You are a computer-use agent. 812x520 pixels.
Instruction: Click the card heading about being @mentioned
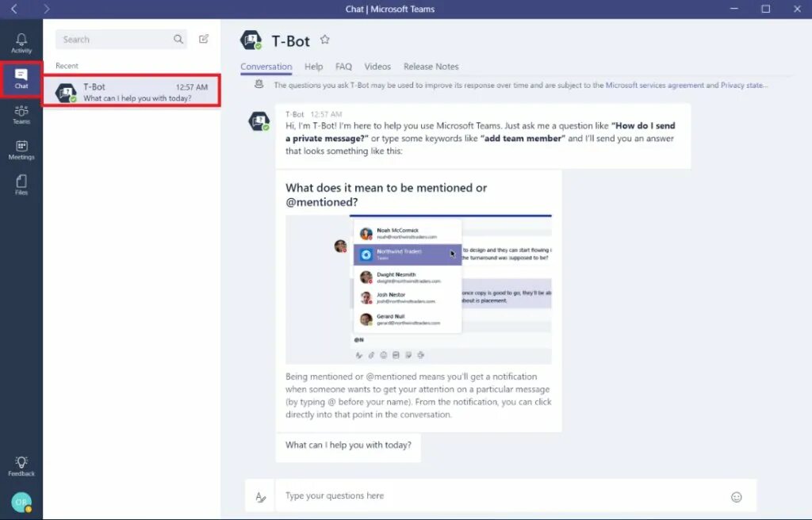pos(386,195)
